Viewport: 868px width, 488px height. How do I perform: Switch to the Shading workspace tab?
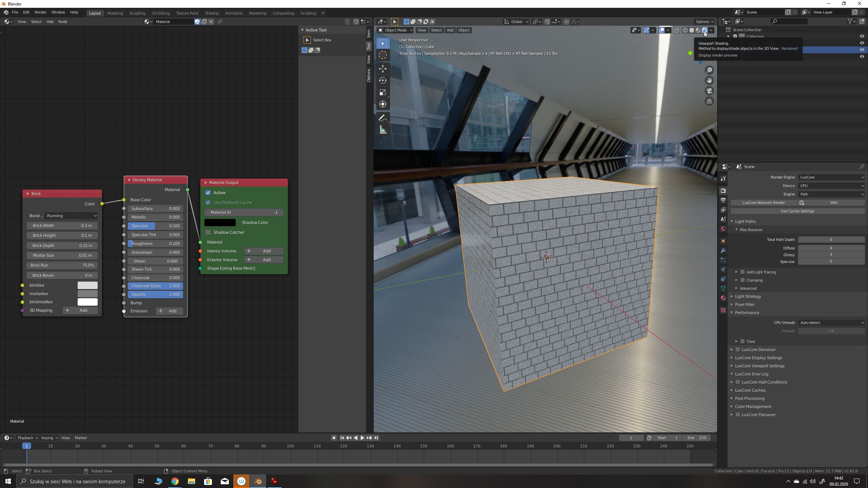click(212, 13)
